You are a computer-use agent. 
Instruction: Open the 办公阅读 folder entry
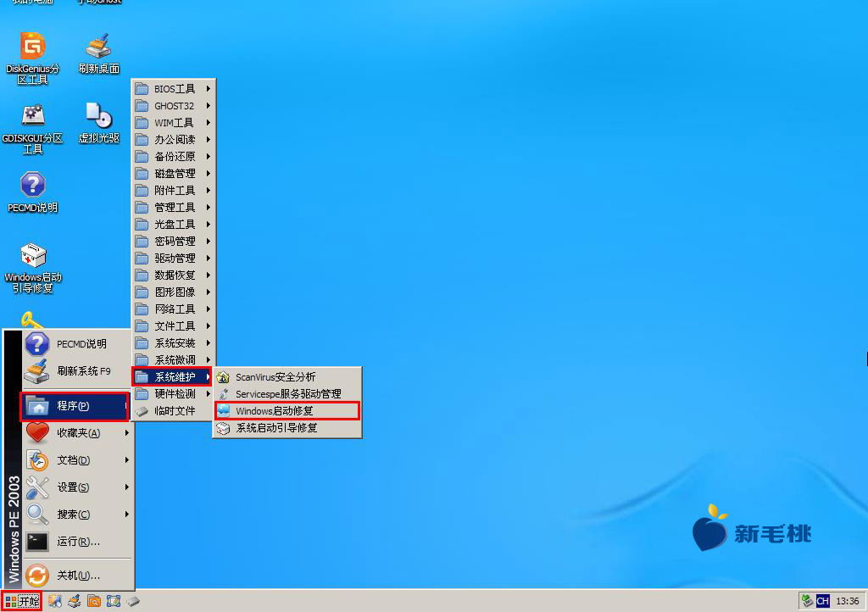click(x=173, y=140)
